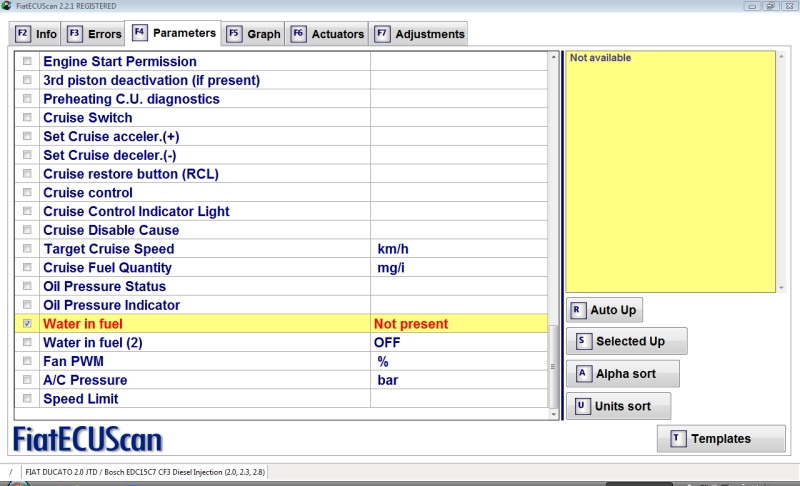This screenshot has width=800, height=486.
Task: Open the Templates button
Action: 721,439
